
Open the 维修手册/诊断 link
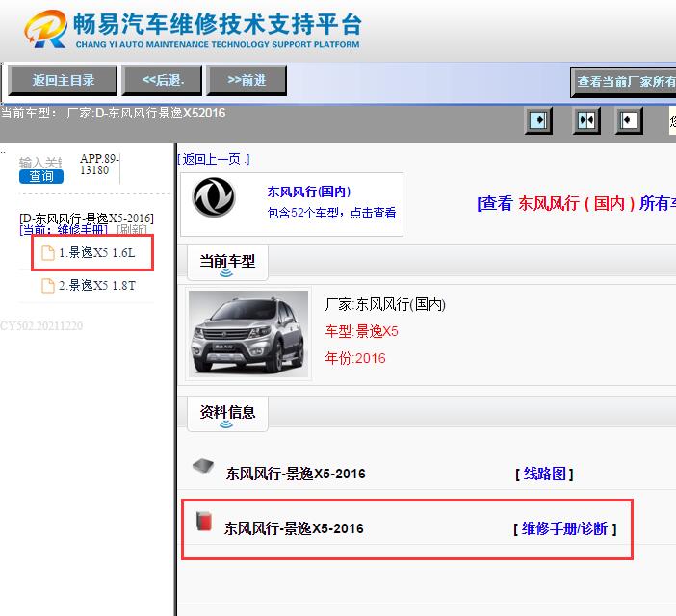pyautogui.click(x=564, y=529)
